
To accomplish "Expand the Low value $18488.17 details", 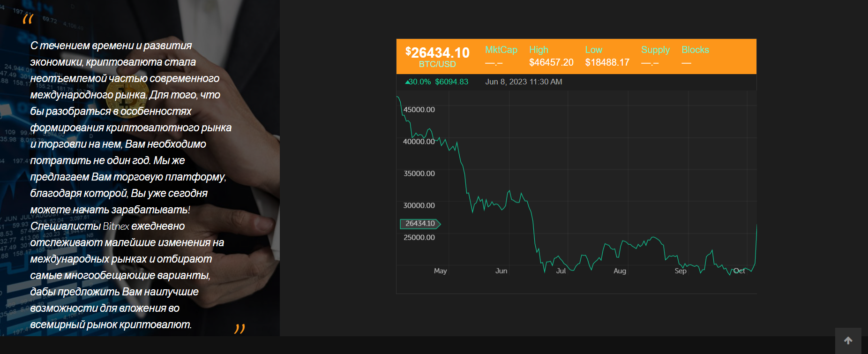I will coord(607,61).
